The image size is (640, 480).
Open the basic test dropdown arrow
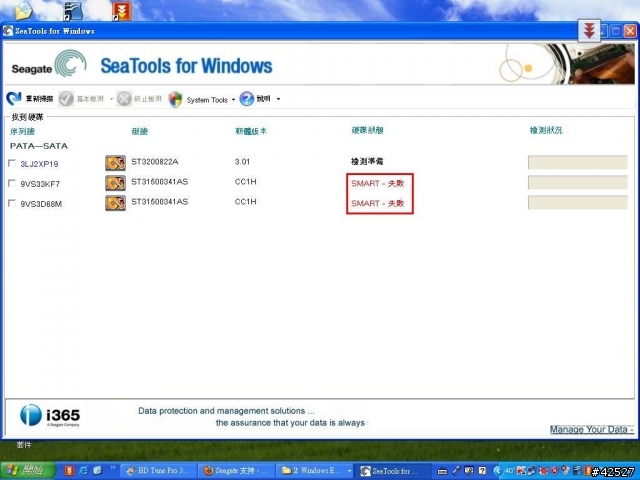coord(111,99)
